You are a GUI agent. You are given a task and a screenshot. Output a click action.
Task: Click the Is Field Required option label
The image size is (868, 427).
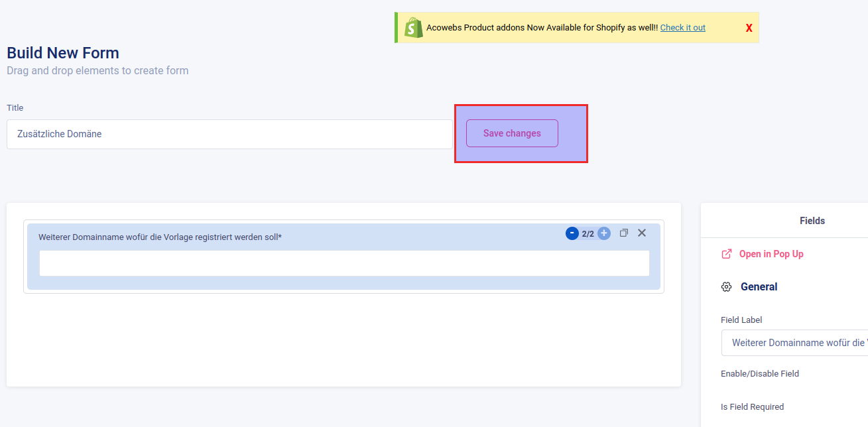click(x=752, y=407)
